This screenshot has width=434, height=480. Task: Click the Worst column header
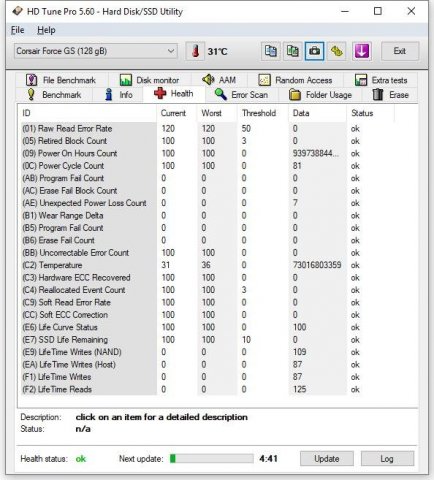pos(217,113)
